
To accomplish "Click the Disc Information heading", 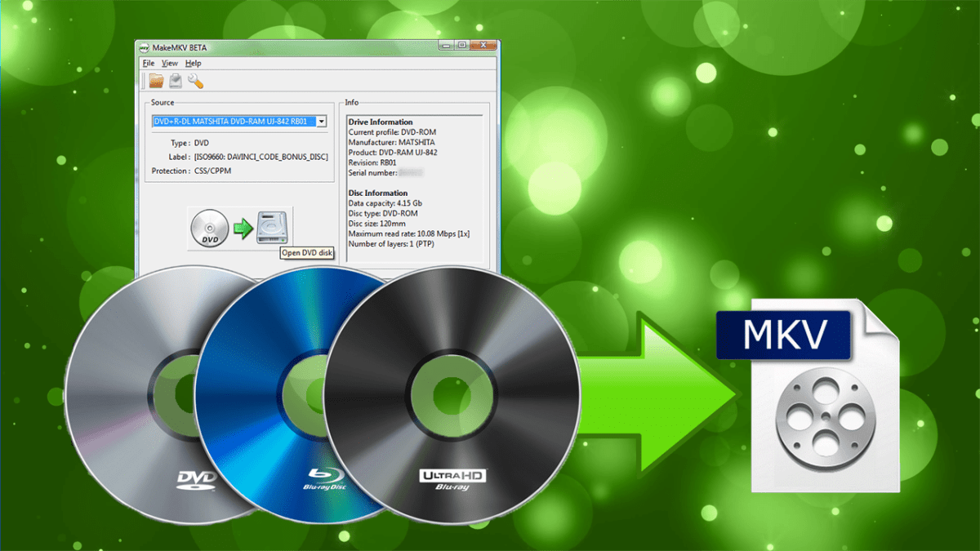I will tap(378, 193).
